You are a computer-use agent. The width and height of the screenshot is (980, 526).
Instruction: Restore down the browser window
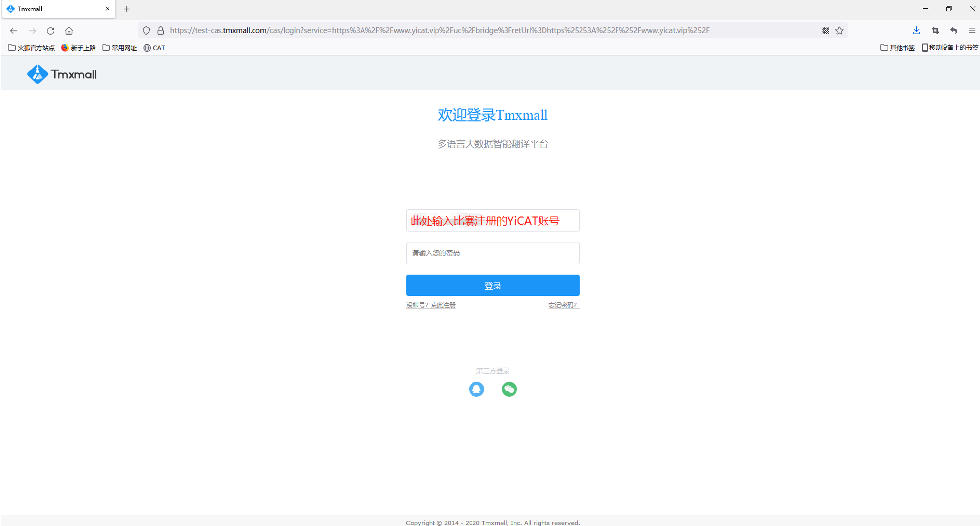click(949, 9)
